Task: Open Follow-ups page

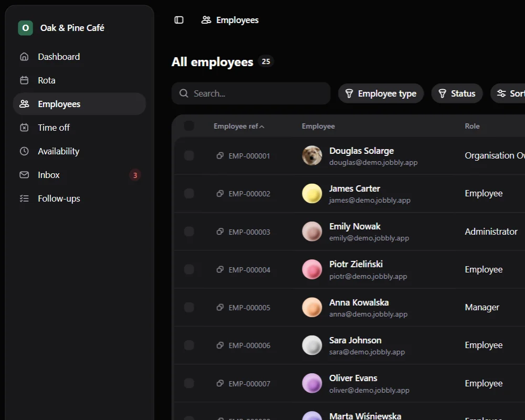Action: click(x=79, y=198)
